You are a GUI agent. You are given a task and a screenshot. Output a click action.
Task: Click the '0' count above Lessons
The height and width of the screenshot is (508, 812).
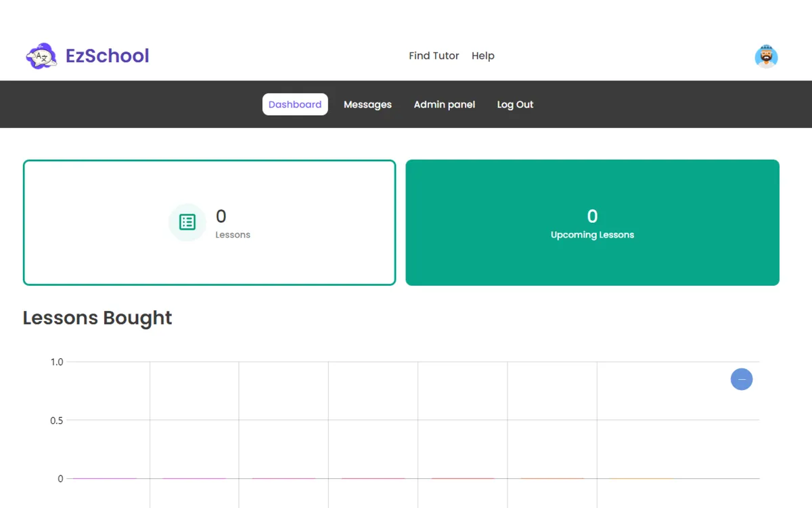pos(221,216)
